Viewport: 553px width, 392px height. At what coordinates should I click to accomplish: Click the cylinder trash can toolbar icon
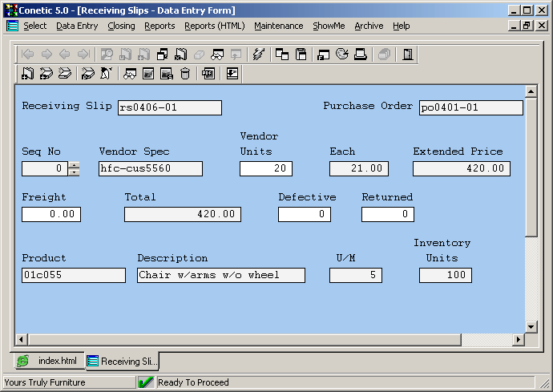(185, 74)
